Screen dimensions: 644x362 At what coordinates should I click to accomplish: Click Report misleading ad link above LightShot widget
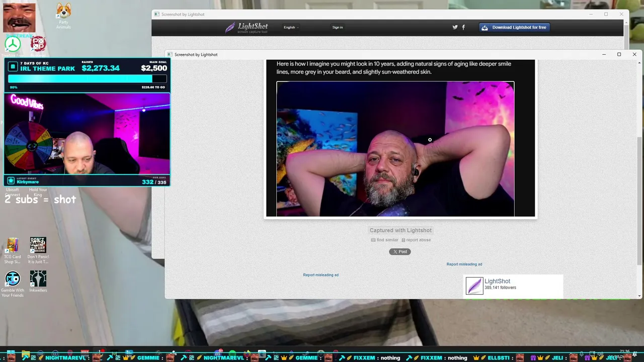pos(464,264)
